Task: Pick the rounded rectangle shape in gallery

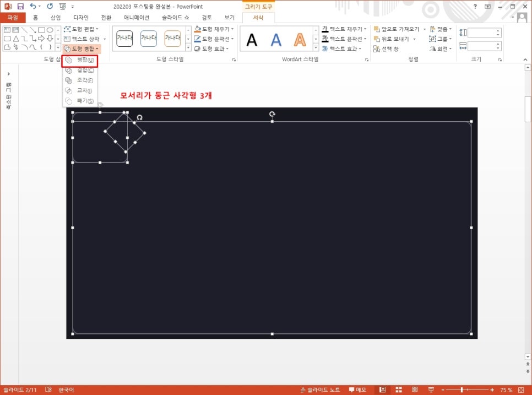Action: 7,39
